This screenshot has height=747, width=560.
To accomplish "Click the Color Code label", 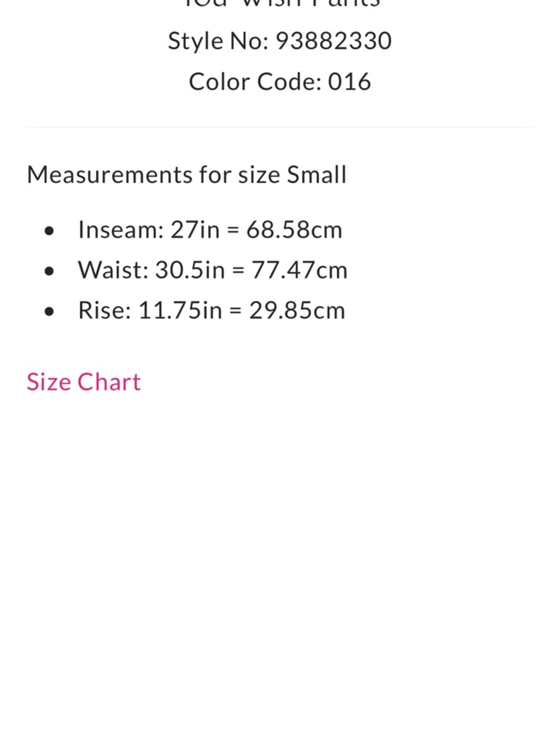I will coord(255,82).
